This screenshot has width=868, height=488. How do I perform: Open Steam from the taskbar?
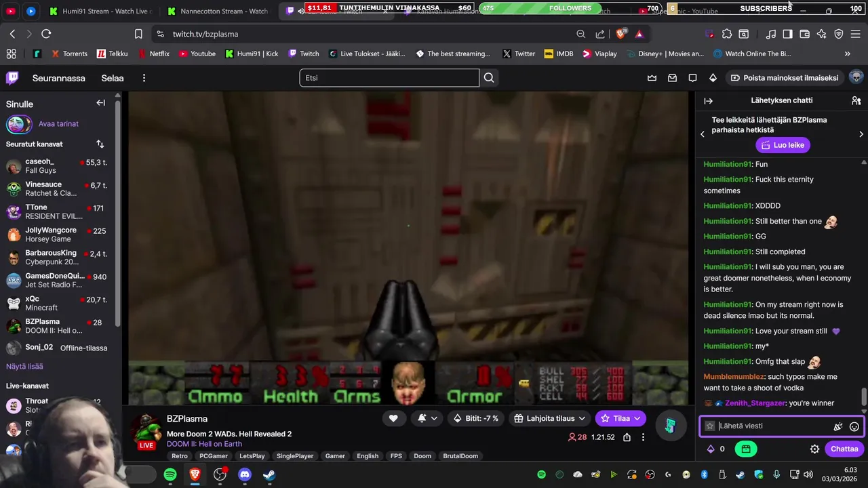tap(269, 474)
